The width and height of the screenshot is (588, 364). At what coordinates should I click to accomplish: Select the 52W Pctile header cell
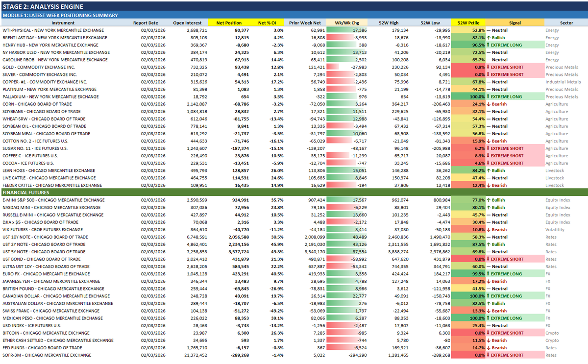click(468, 23)
